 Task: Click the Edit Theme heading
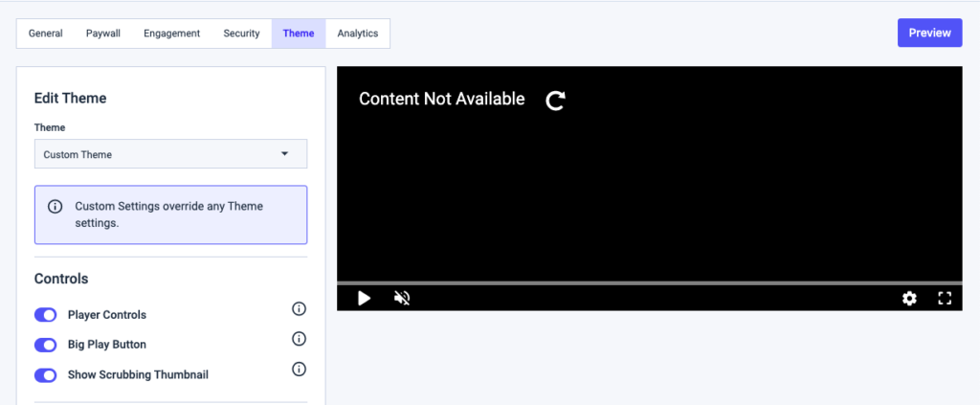(70, 98)
